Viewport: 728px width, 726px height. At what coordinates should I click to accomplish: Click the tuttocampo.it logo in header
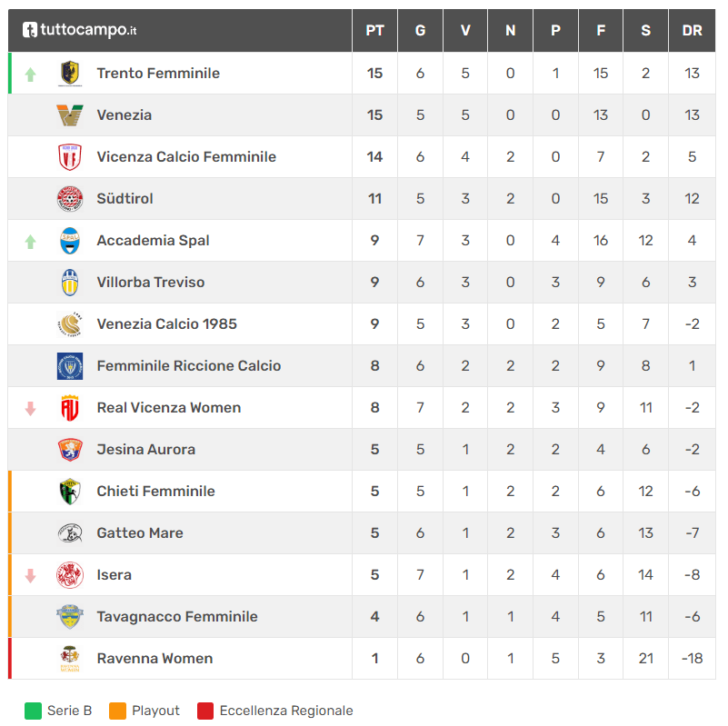tap(80, 30)
